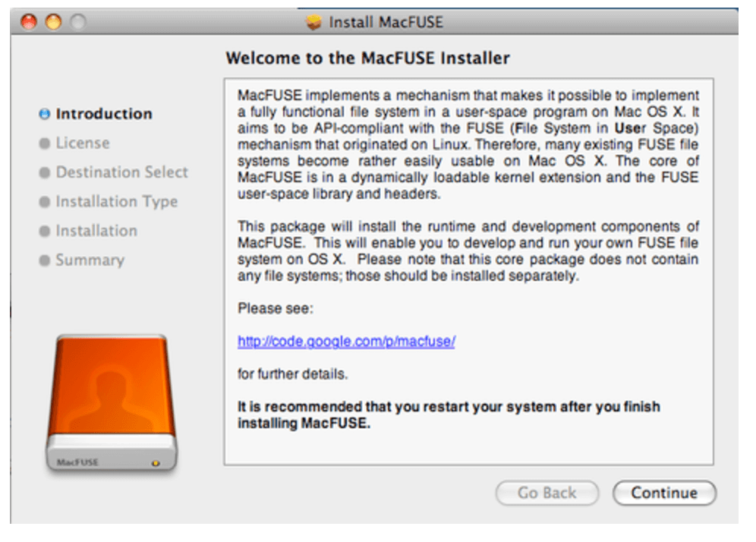Select the Summary step
756x542 pixels.
[90, 260]
